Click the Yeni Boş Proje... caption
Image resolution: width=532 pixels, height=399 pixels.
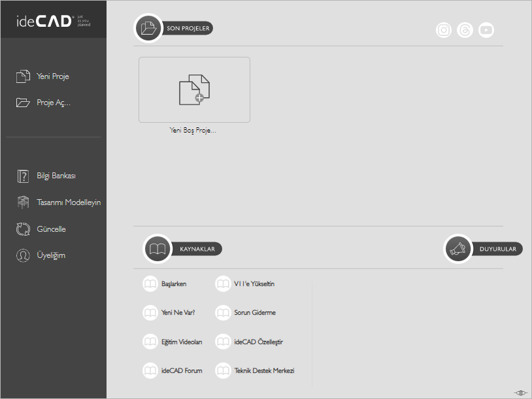(x=193, y=130)
